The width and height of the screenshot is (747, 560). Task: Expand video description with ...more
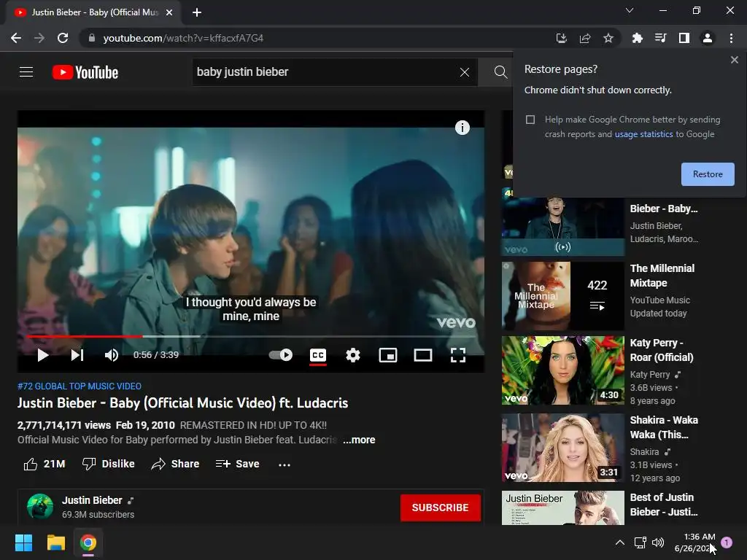tap(359, 440)
